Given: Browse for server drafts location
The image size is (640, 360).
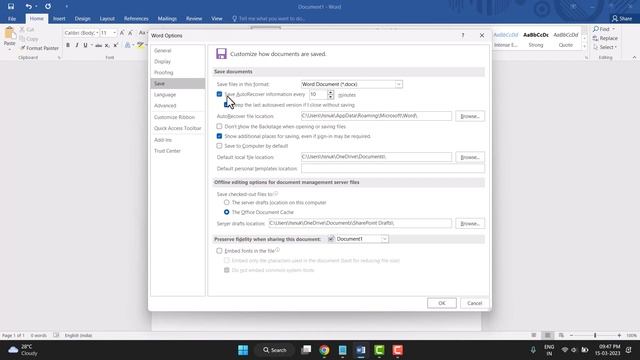Looking at the screenshot, I should coord(470,224).
